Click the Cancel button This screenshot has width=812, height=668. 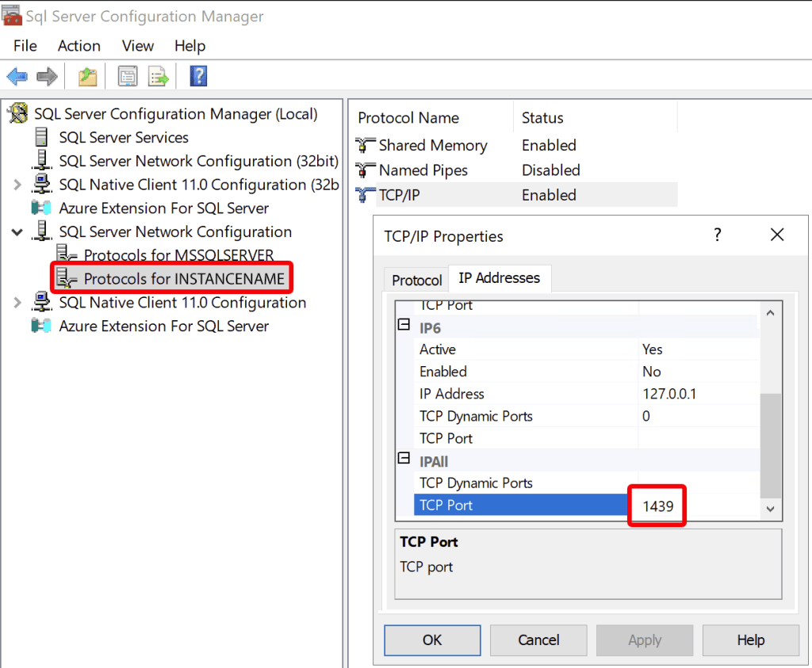point(538,640)
